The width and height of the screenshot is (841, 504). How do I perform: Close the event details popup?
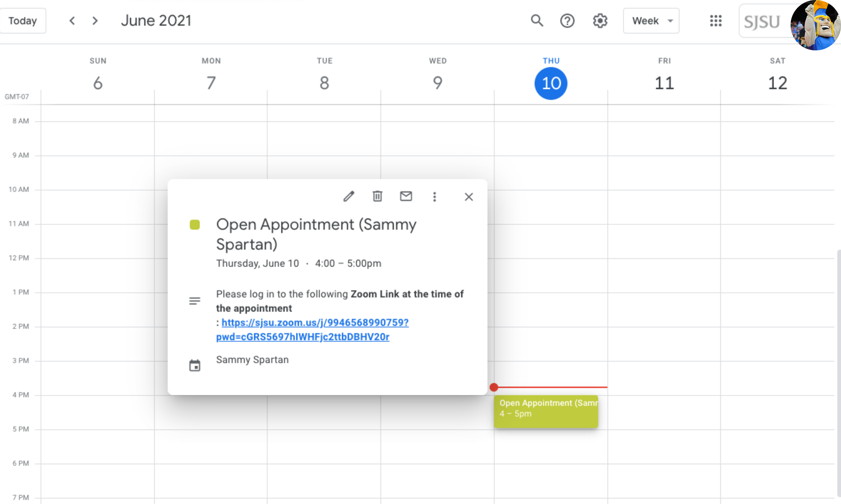(x=469, y=197)
